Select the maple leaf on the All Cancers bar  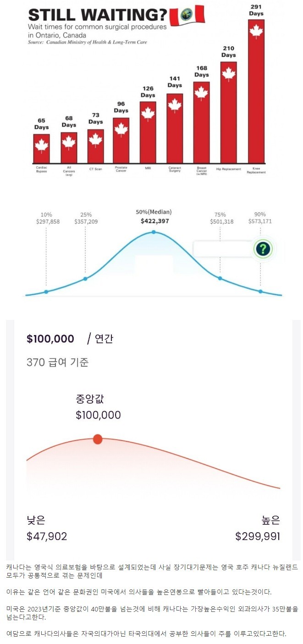pyautogui.click(x=69, y=142)
